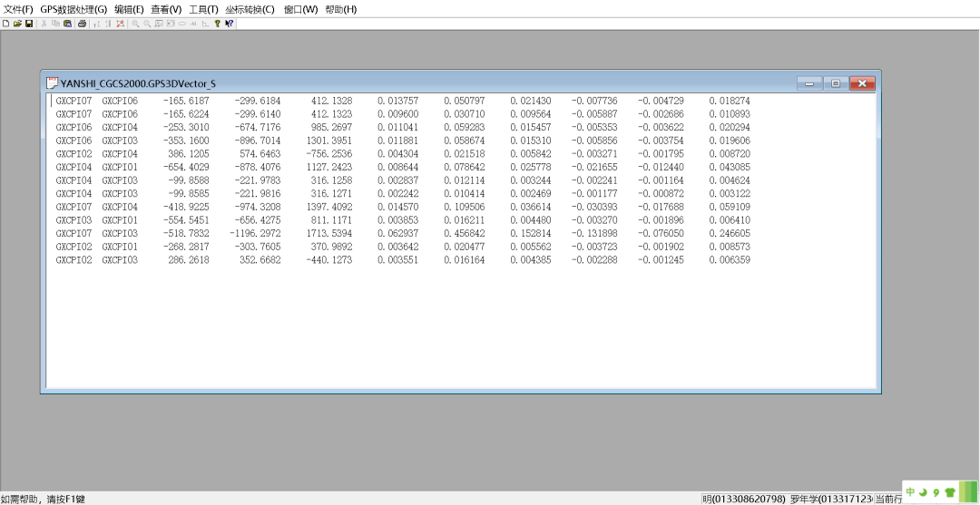980x505 pixels.
Task: Open the GPS数据处理(G) menu
Action: pyautogui.click(x=73, y=9)
